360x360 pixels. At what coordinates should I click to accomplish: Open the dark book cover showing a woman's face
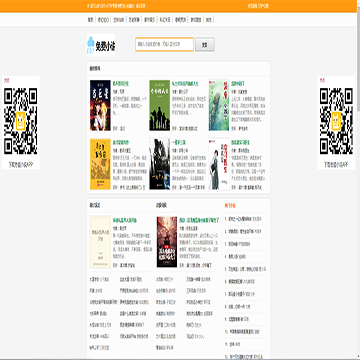tap(100, 105)
